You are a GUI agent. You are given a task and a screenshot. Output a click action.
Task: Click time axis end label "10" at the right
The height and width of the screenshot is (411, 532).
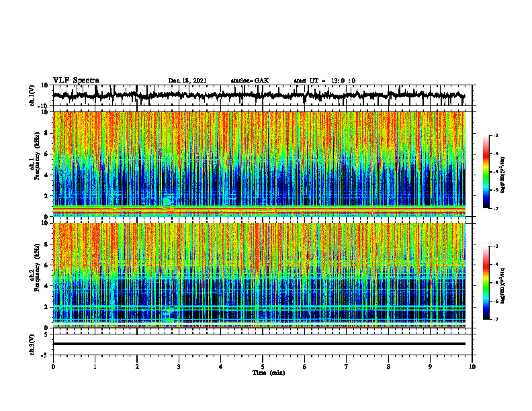point(472,367)
